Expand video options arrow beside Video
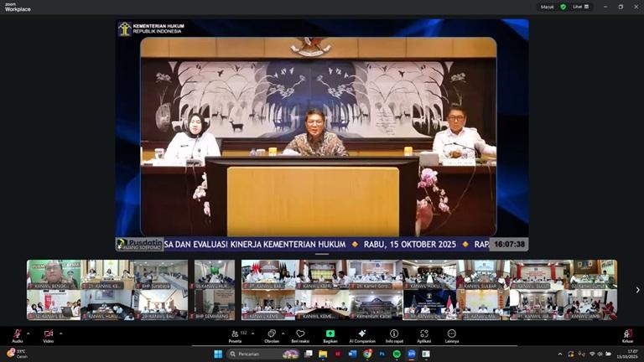 [x=60, y=334]
